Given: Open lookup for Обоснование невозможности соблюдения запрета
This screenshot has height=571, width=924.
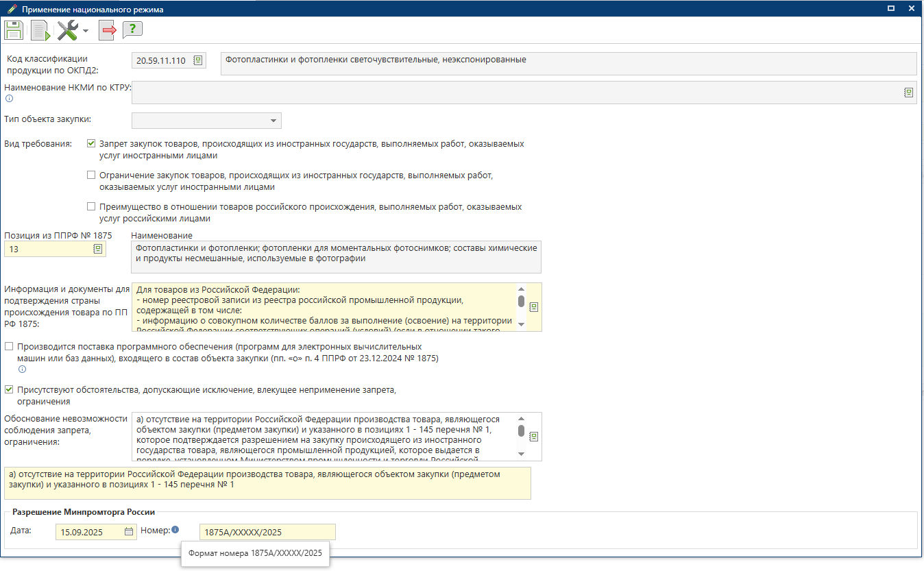Looking at the screenshot, I should click(534, 436).
